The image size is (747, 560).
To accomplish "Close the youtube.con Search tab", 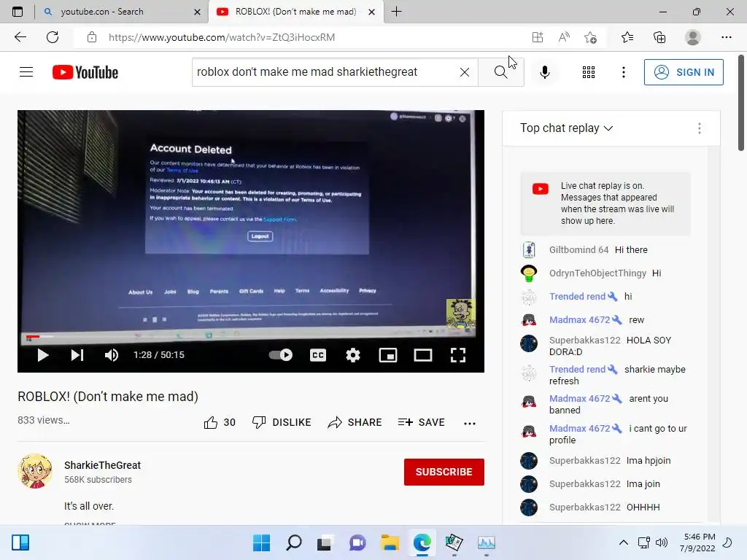I will coord(197,12).
